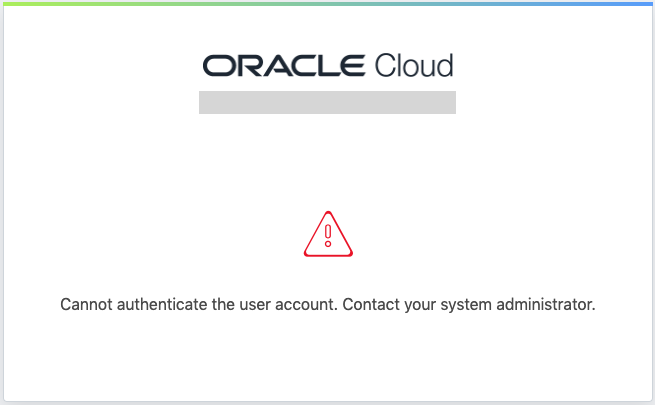
Task: Click the word "administrator" in the message
Action: click(x=548, y=303)
